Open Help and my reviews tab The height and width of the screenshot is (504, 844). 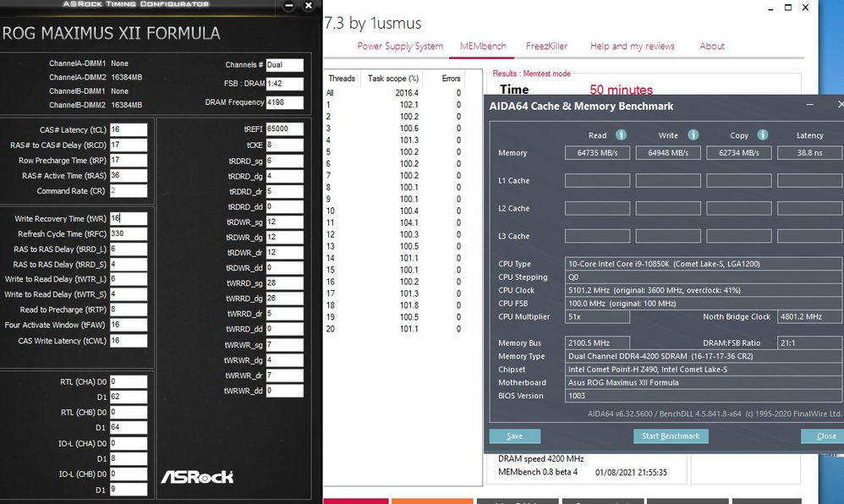[x=632, y=47]
